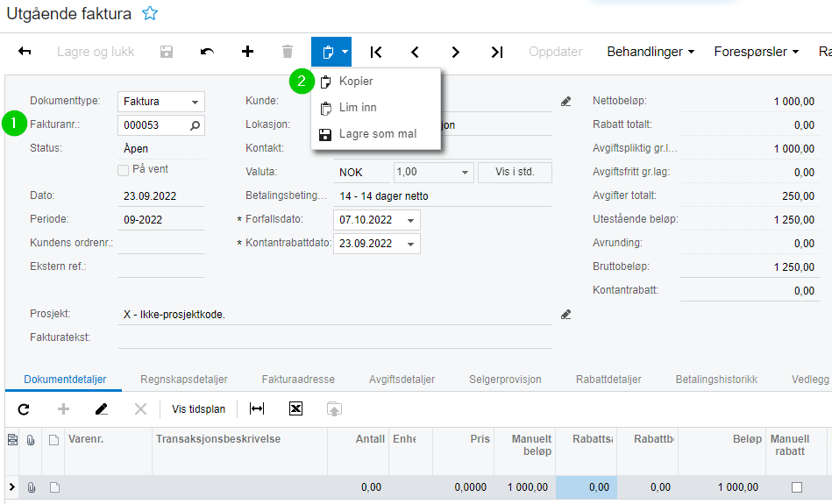Click the Oppdater button
The image size is (832, 504).
click(555, 52)
